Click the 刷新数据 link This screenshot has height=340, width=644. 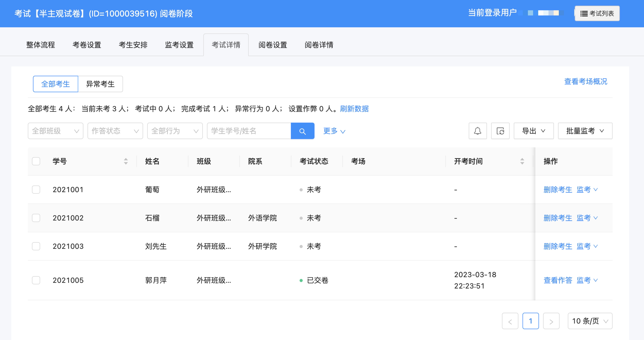pyautogui.click(x=354, y=109)
